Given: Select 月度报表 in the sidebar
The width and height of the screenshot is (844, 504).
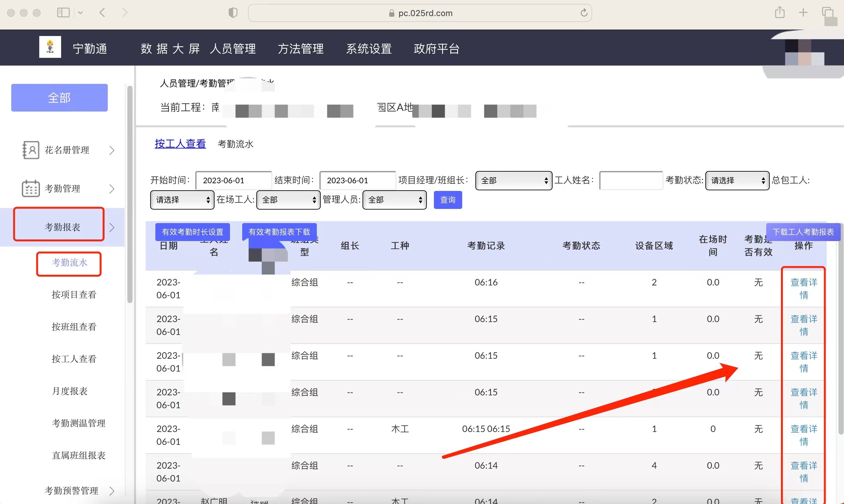Looking at the screenshot, I should (x=70, y=391).
